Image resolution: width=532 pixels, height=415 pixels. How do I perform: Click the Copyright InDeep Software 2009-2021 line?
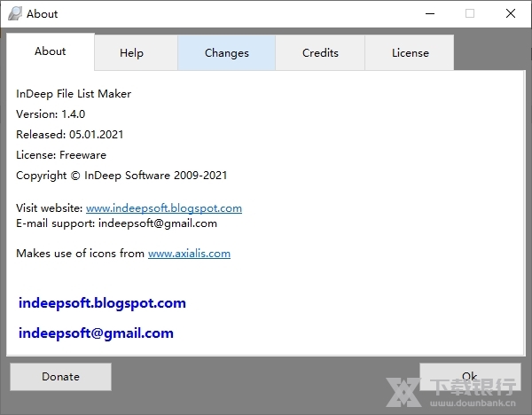(121, 176)
